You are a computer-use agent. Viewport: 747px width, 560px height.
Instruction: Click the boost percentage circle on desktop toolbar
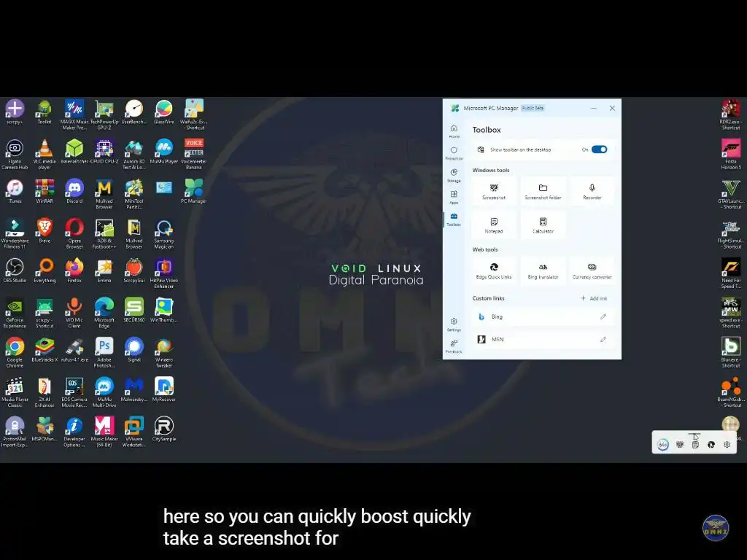pyautogui.click(x=663, y=445)
